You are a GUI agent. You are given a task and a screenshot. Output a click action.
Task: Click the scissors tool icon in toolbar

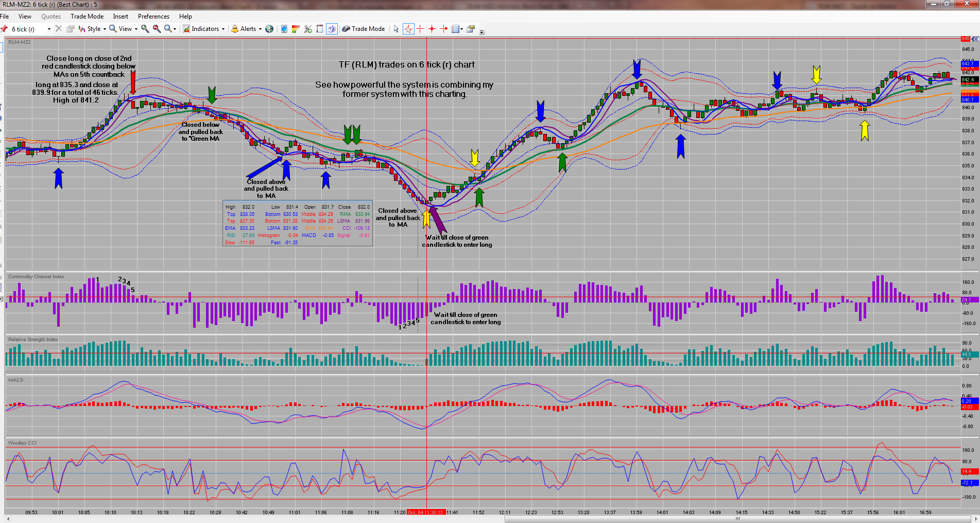click(x=308, y=29)
